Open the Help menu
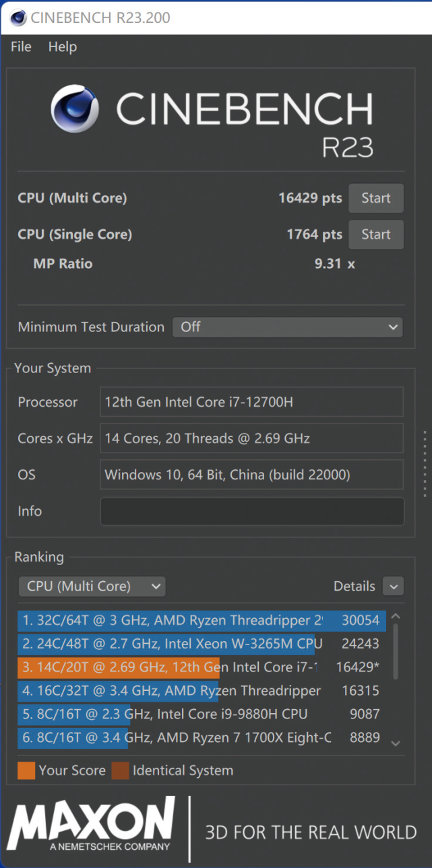The width and height of the screenshot is (432, 868). pos(63,46)
